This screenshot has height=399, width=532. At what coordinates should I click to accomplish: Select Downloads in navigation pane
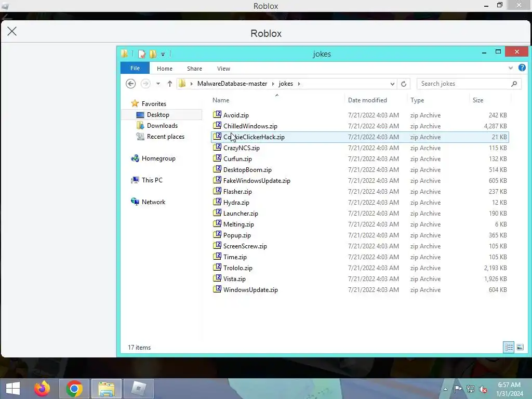(162, 126)
